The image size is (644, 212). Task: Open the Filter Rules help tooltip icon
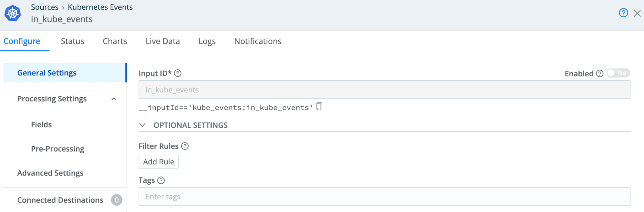click(x=185, y=146)
